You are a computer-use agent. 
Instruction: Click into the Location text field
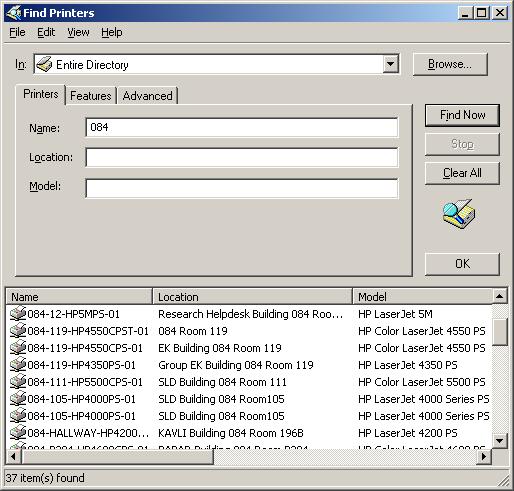(x=242, y=157)
